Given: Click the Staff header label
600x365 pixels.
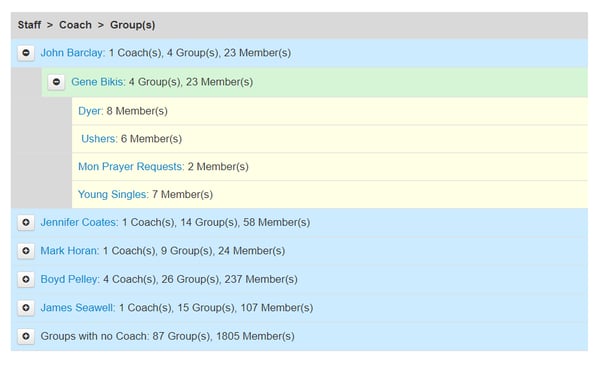Looking at the screenshot, I should coord(29,25).
